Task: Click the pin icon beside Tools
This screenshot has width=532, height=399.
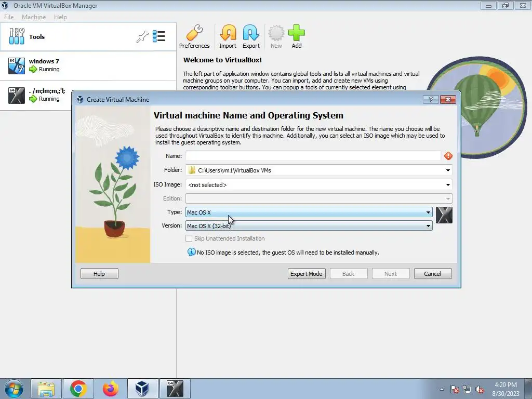Action: [142, 36]
